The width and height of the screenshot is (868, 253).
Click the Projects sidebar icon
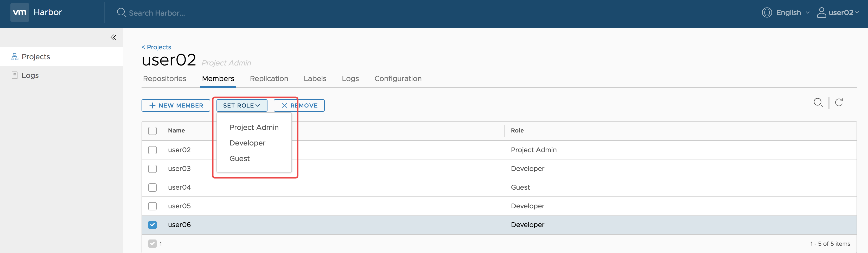coord(15,57)
